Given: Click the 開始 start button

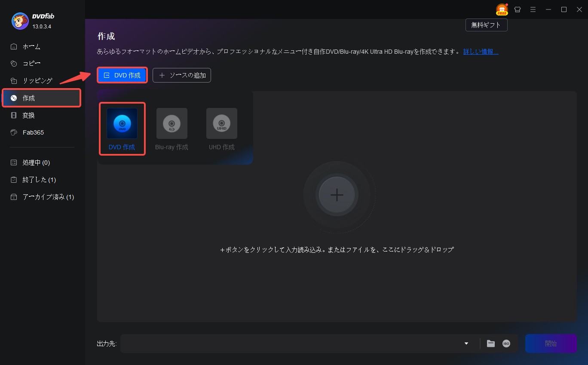Looking at the screenshot, I should click(x=551, y=344).
